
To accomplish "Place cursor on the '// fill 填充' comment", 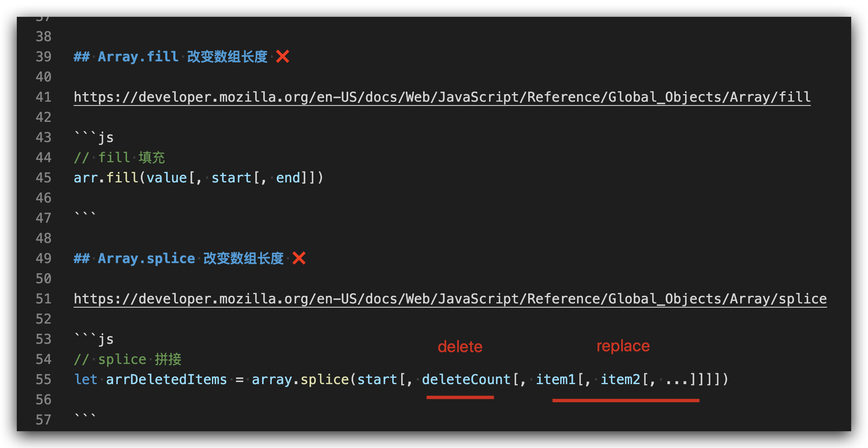I will pos(119,158).
